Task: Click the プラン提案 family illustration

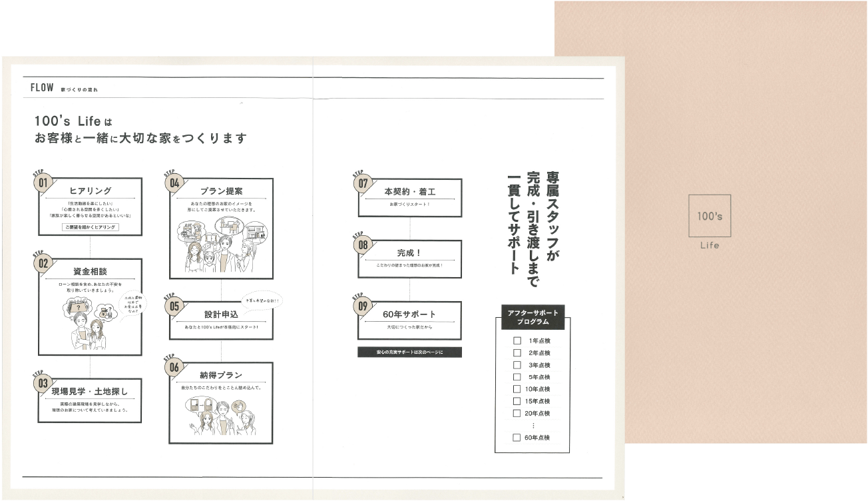Action: tap(221, 245)
